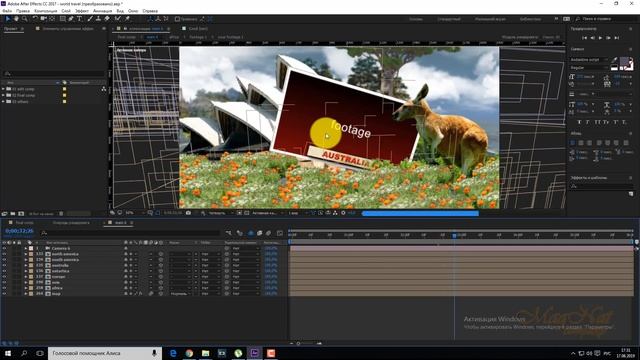Viewport: 640px width, 360px height.
Task: Open the Active Camera view dropdown
Action: [267, 213]
